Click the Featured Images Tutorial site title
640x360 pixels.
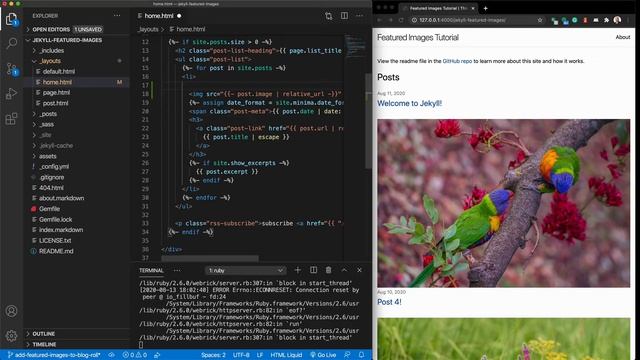pos(418,38)
